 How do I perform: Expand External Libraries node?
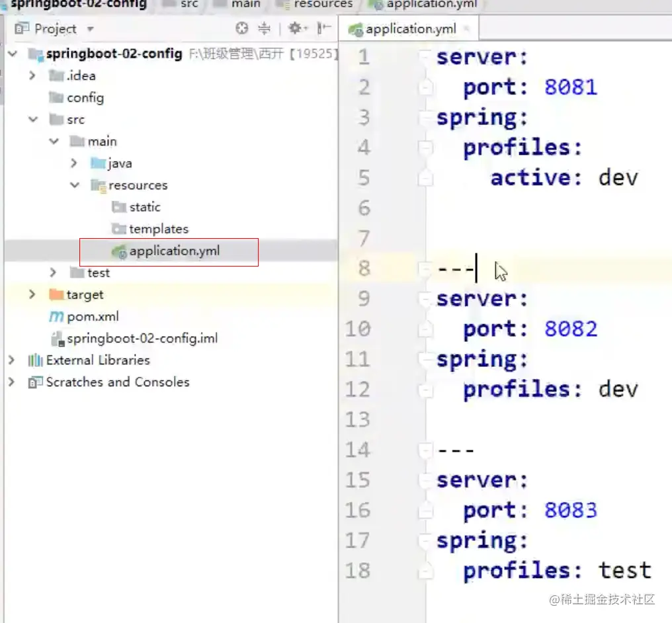[11, 360]
